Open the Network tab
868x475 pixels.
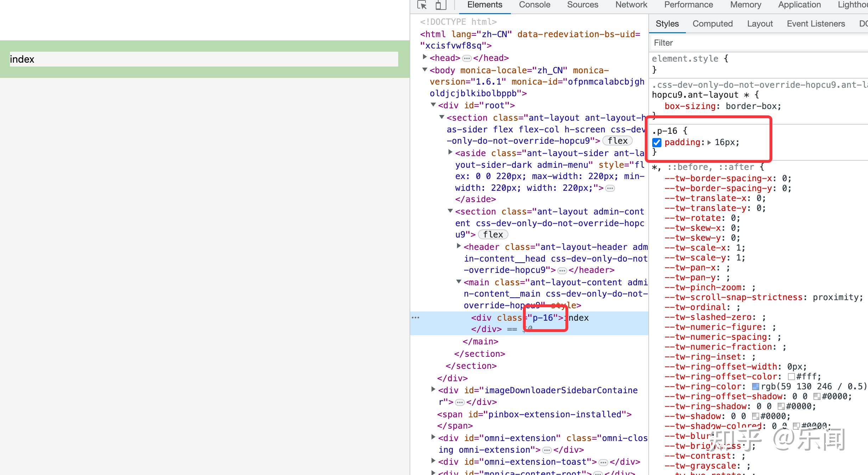pos(631,5)
